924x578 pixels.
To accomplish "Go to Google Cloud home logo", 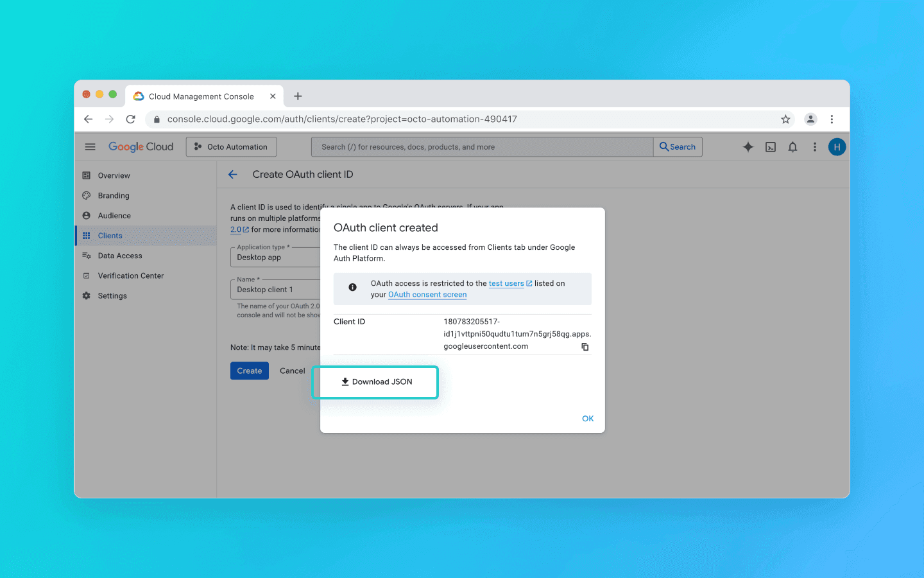I will coord(141,147).
